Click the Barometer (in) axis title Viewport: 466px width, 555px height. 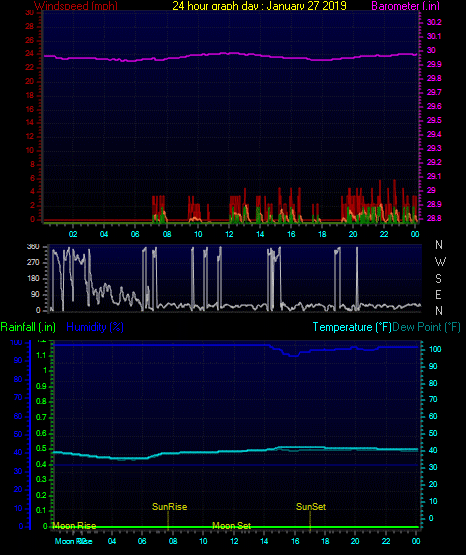405,6
